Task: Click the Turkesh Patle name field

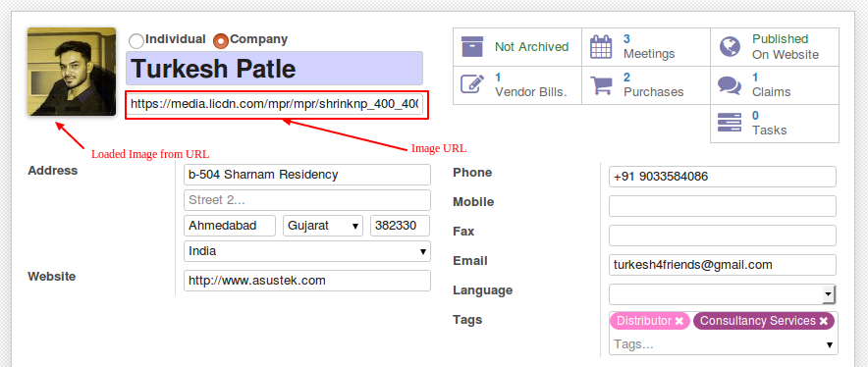Action: (275, 68)
